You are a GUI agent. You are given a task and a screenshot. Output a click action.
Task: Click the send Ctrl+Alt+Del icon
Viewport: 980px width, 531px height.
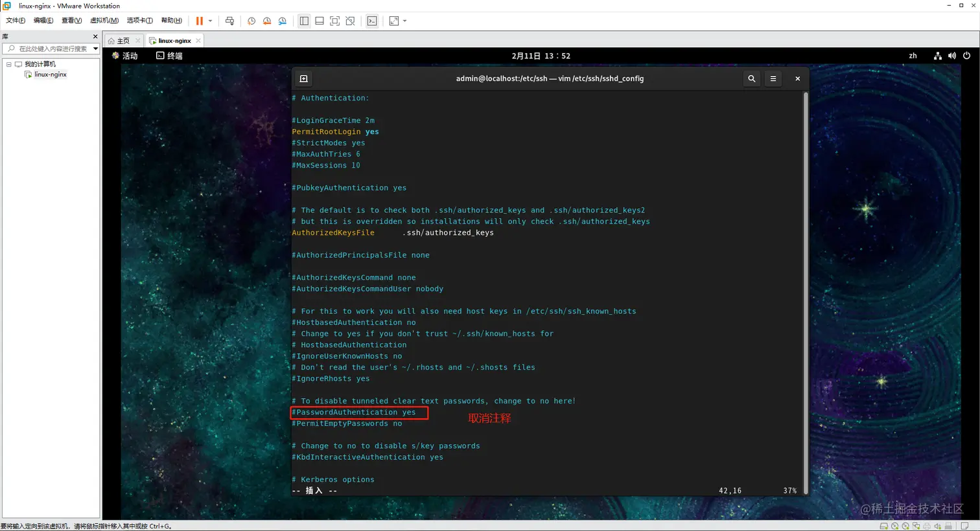tap(229, 21)
